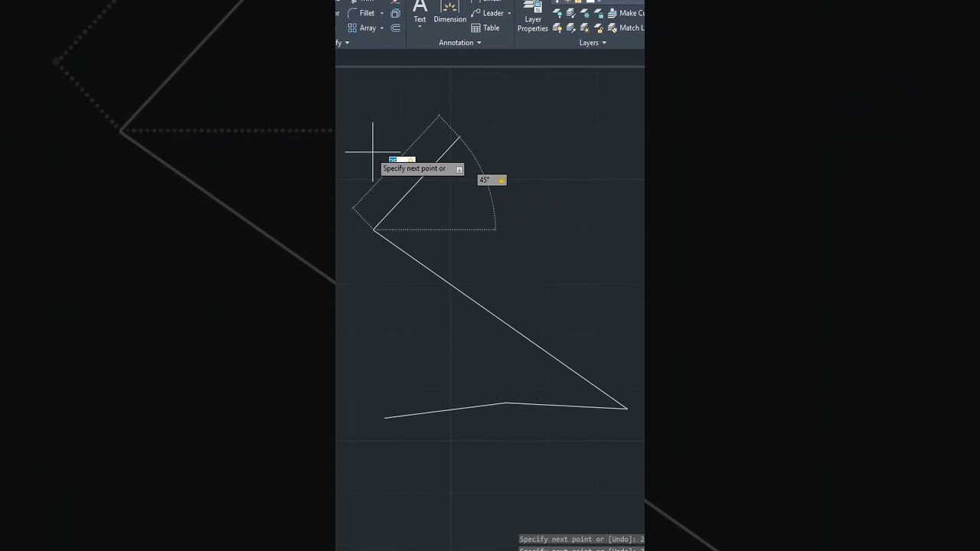Insert a Table from Annotation panel
The image size is (980, 551).
pos(485,28)
